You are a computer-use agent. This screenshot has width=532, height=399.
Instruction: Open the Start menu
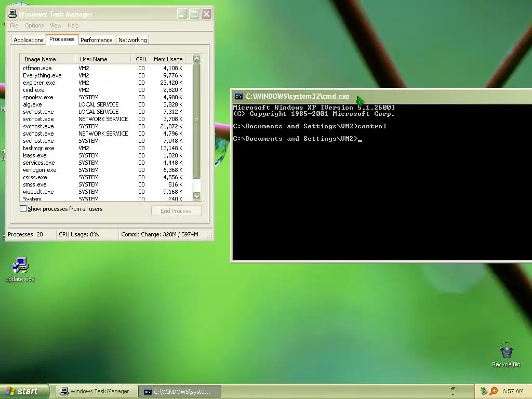coord(24,391)
